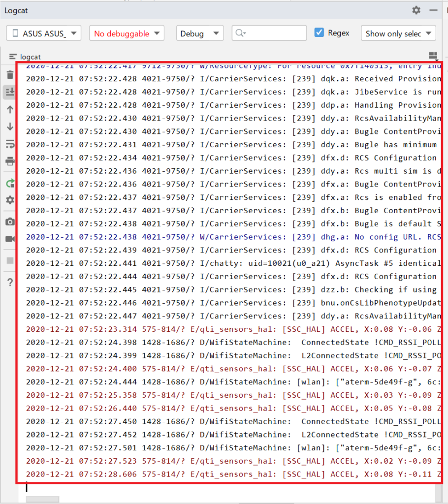Jump up the stack trace arrow
Screen dimensions: 448x504
pyautogui.click(x=10, y=110)
